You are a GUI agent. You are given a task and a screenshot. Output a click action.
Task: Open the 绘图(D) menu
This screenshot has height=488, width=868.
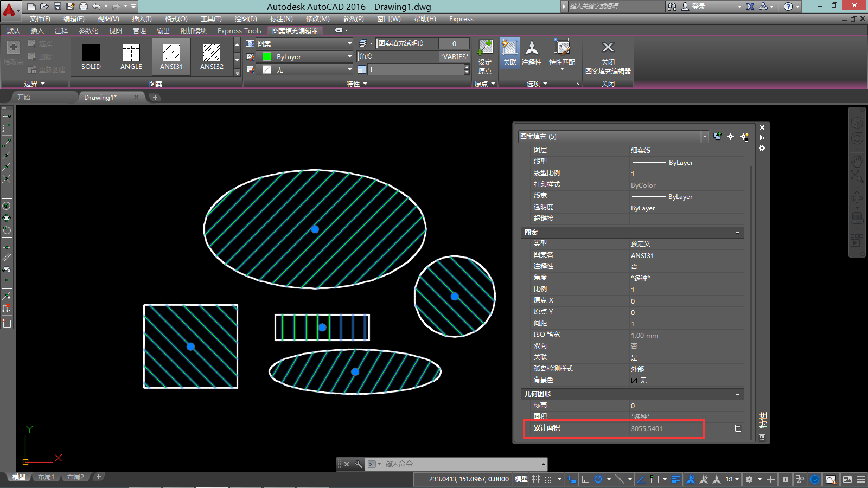[x=246, y=19]
